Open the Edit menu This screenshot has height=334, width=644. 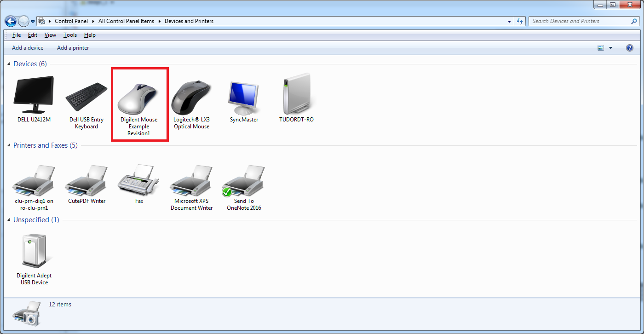click(33, 35)
